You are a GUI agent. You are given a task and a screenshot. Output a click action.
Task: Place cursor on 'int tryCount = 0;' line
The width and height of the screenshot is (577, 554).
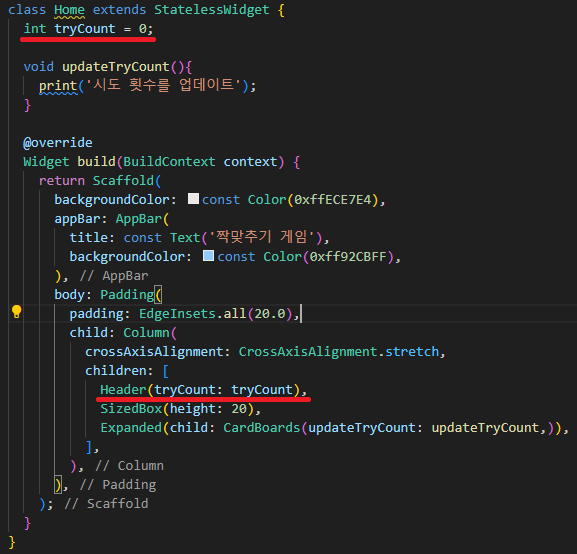point(88,29)
